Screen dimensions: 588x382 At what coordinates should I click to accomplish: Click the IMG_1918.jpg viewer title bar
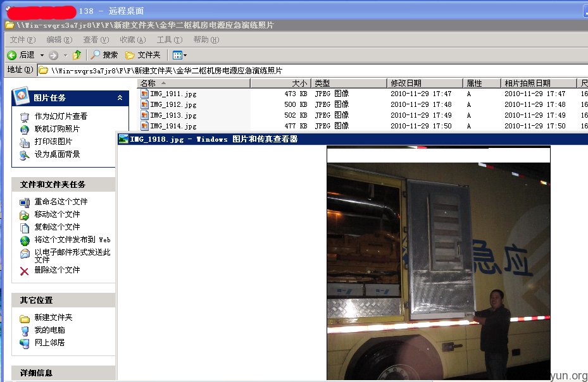pos(353,139)
